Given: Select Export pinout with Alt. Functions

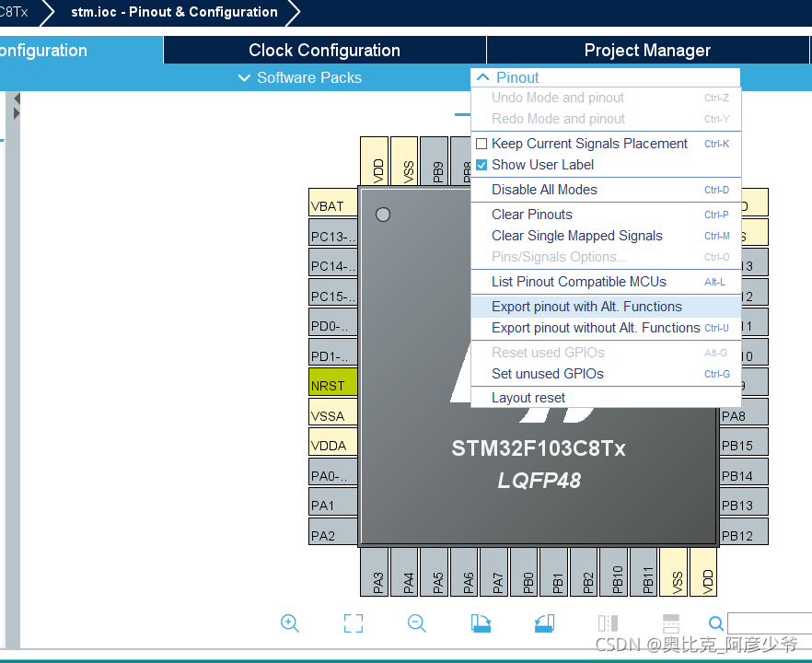Looking at the screenshot, I should 586,307.
